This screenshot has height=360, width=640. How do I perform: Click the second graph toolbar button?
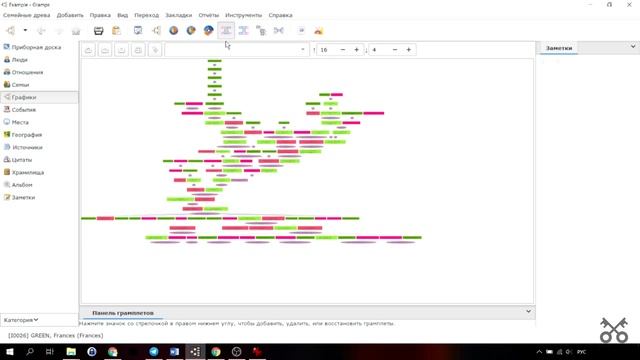click(x=105, y=50)
